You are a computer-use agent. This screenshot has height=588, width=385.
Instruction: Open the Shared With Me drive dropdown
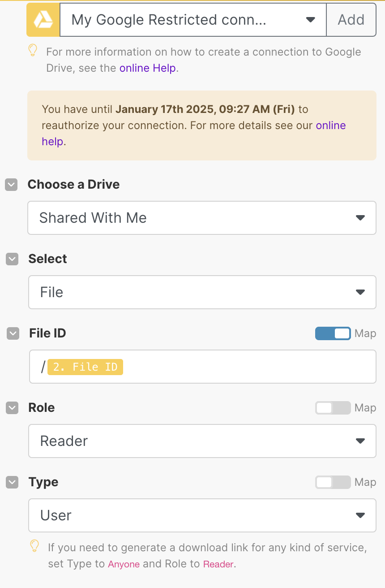pyautogui.click(x=202, y=218)
